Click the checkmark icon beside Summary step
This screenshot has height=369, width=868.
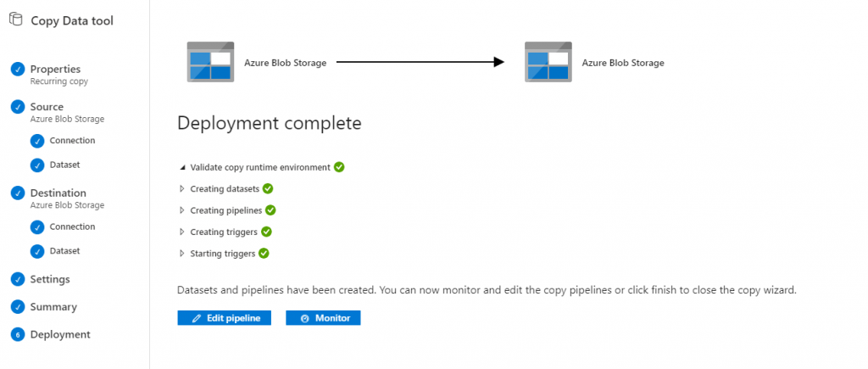point(18,307)
